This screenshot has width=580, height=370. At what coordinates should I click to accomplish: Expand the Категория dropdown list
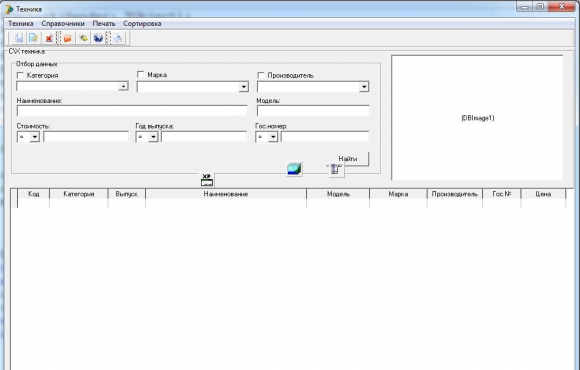(x=123, y=86)
